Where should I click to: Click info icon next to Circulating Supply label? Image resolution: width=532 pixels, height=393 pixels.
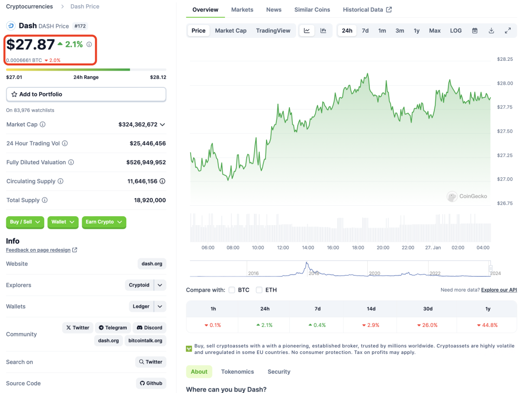point(60,181)
